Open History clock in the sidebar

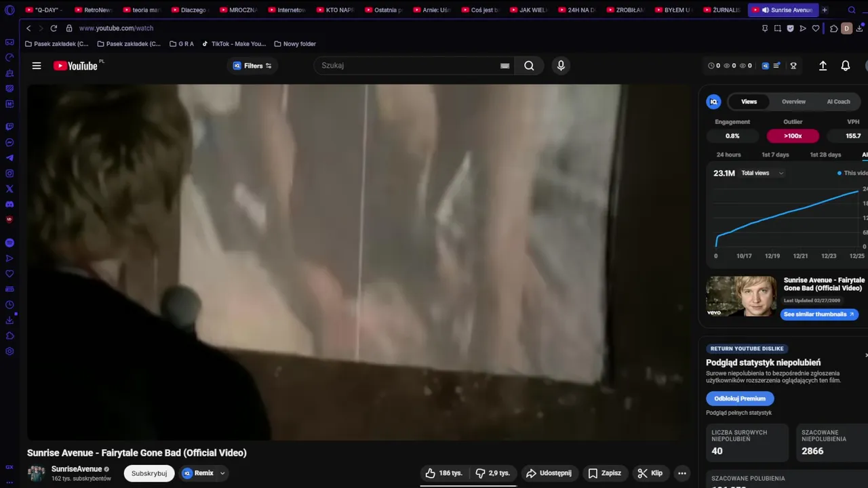(x=9, y=305)
